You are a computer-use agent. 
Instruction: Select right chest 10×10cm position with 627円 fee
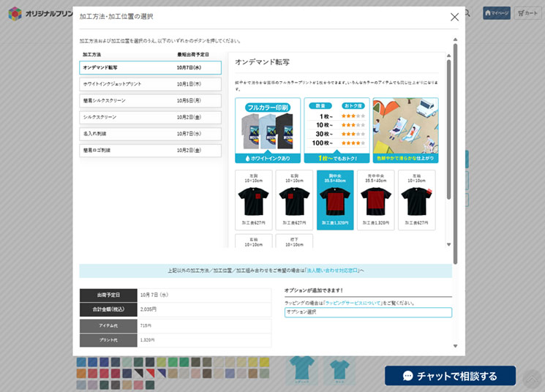pyautogui.click(x=294, y=200)
